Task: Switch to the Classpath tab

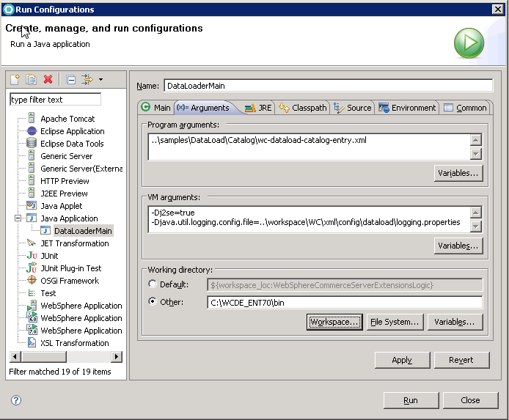Action: pos(303,108)
